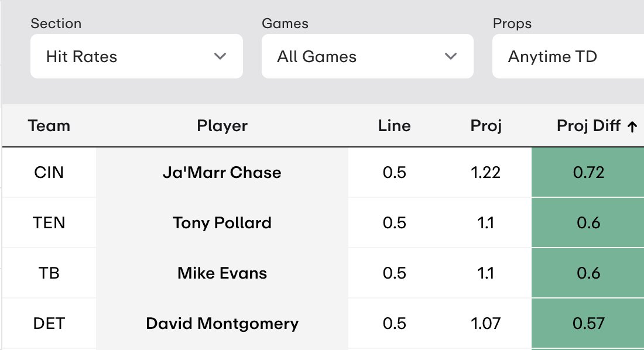Click the chevron arrow in All Games box
644x350 pixels.
[x=451, y=56]
